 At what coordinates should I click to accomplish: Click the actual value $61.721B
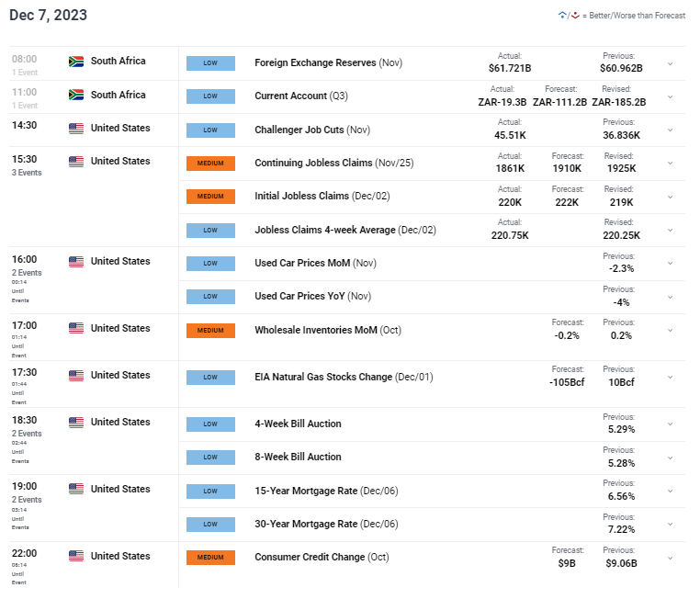pyautogui.click(x=510, y=68)
